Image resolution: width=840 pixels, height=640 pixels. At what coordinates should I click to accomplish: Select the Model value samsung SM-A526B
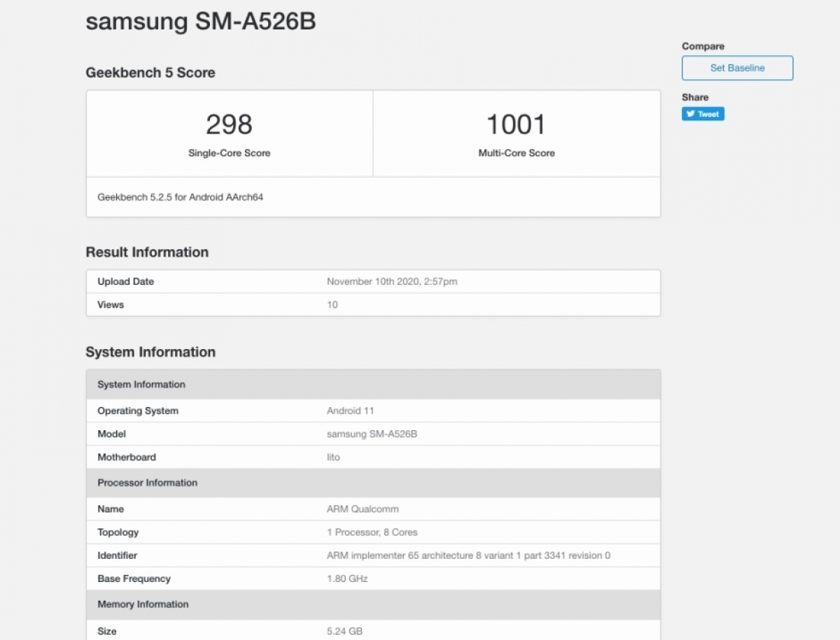coord(372,434)
